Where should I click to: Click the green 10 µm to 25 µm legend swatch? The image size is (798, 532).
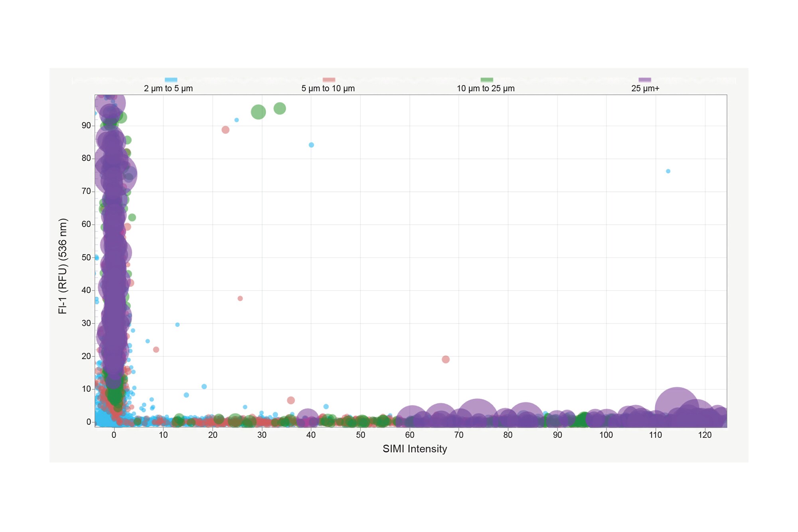pyautogui.click(x=487, y=80)
